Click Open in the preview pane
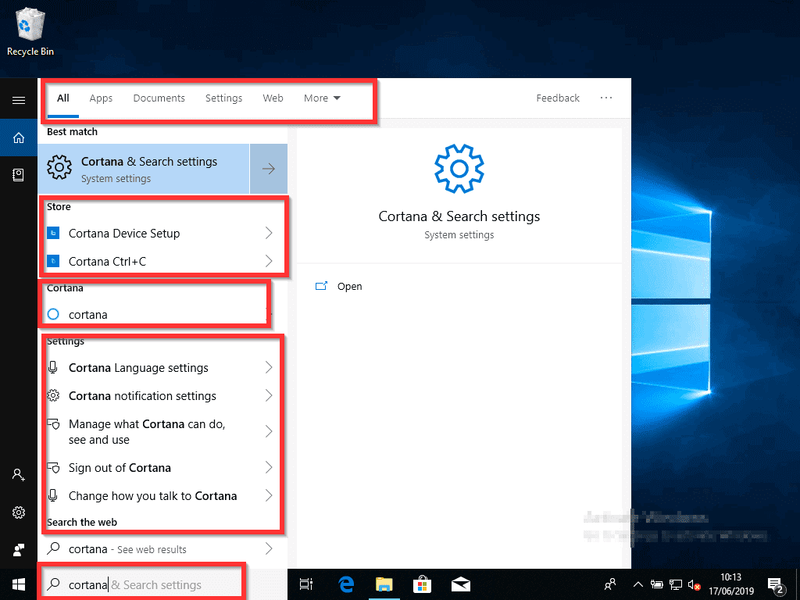This screenshot has width=800, height=600. (349, 286)
